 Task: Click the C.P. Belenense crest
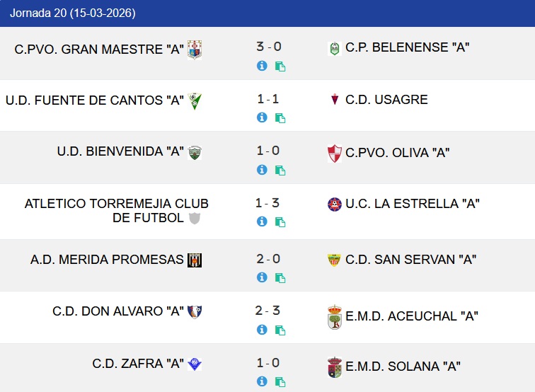(335, 49)
